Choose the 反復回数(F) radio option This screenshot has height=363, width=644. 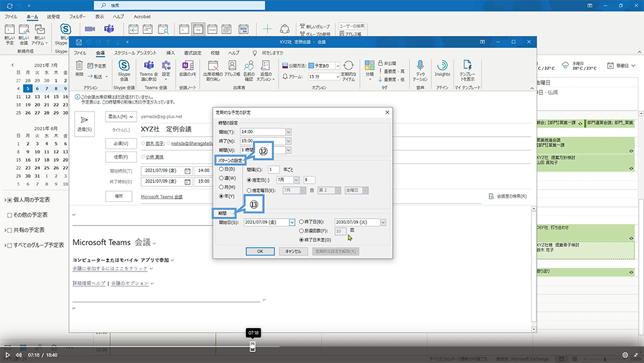point(301,231)
